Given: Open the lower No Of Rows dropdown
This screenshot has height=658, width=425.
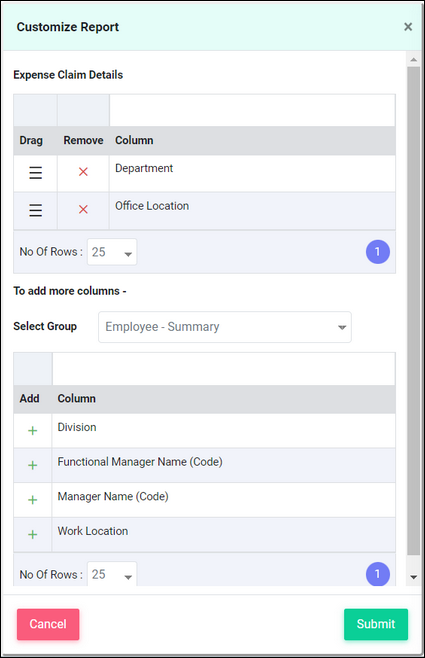Looking at the screenshot, I should click(112, 574).
